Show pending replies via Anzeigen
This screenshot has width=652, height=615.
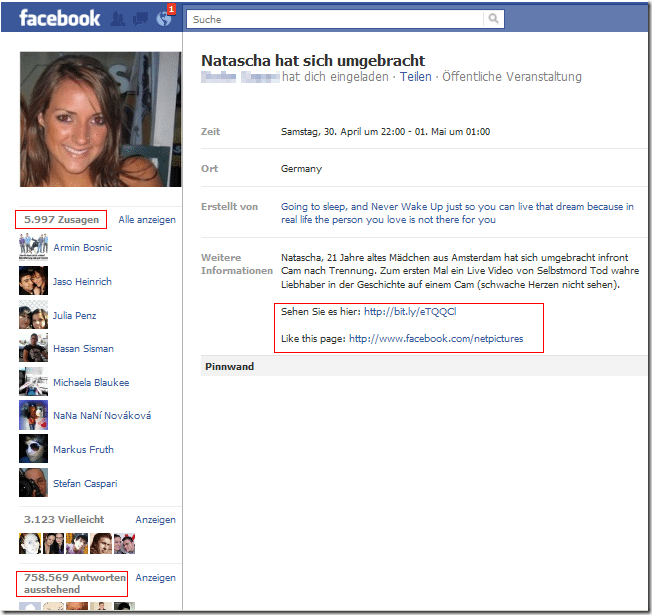156,578
